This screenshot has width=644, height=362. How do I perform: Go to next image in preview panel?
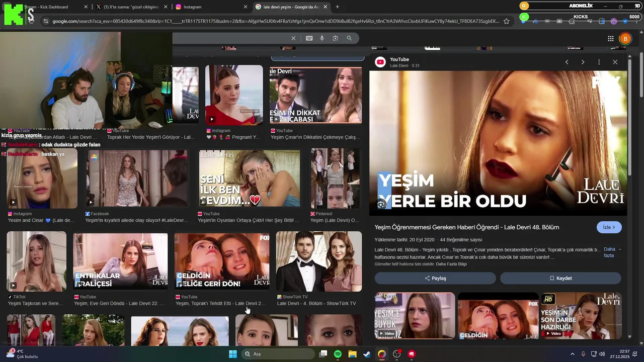(583, 62)
